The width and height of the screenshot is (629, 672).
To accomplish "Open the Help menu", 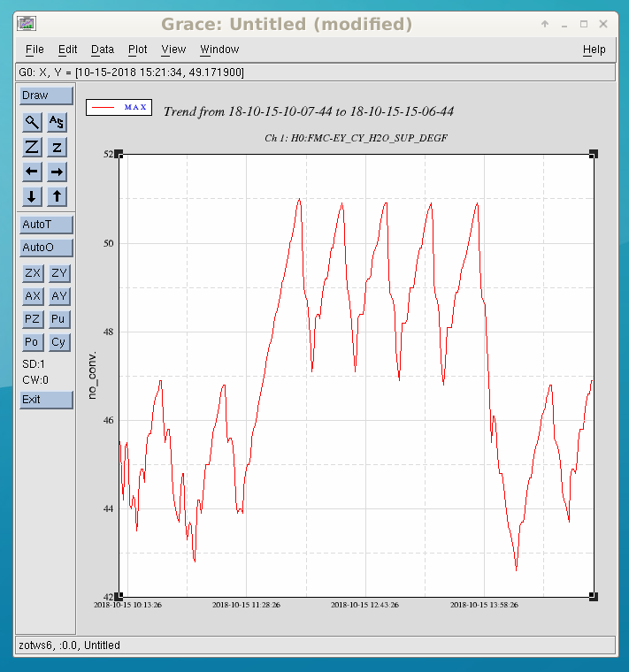I will point(594,50).
